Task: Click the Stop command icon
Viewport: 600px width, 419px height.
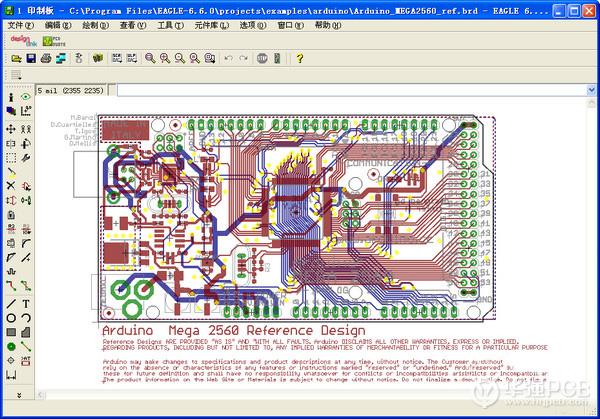Action: (262, 59)
